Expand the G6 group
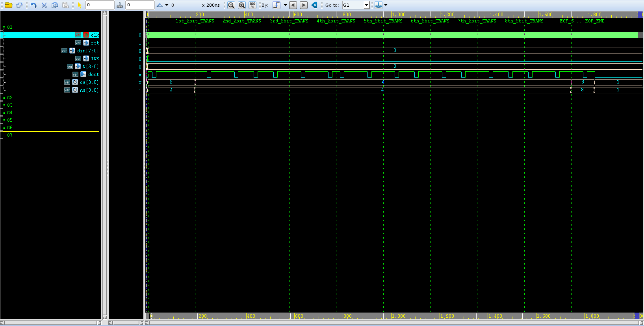The height and width of the screenshot is (326, 644). click(x=4, y=128)
